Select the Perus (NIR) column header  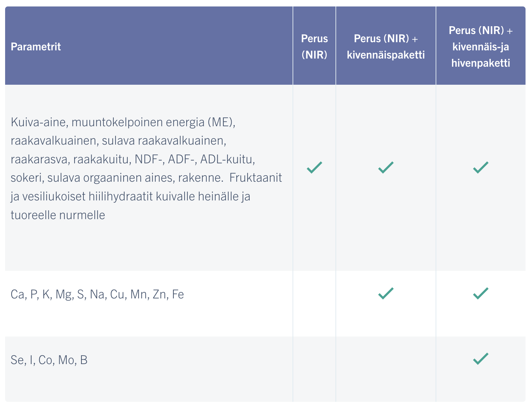click(x=314, y=47)
